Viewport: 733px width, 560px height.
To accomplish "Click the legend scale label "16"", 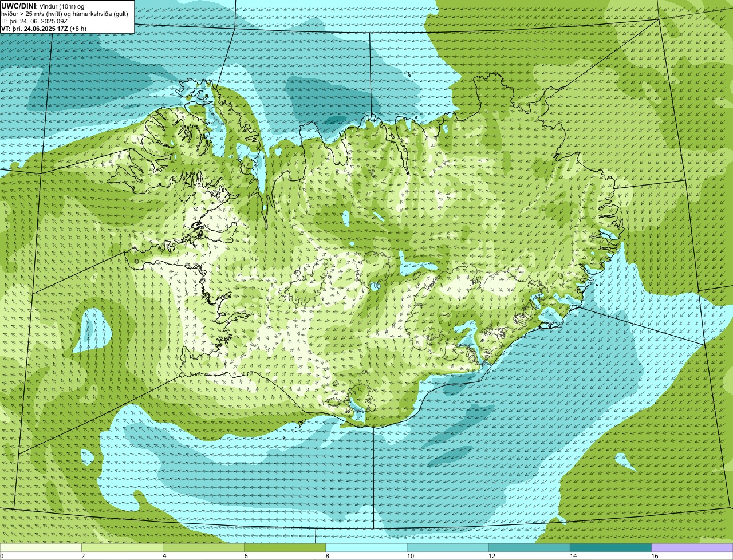I will click(x=655, y=556).
